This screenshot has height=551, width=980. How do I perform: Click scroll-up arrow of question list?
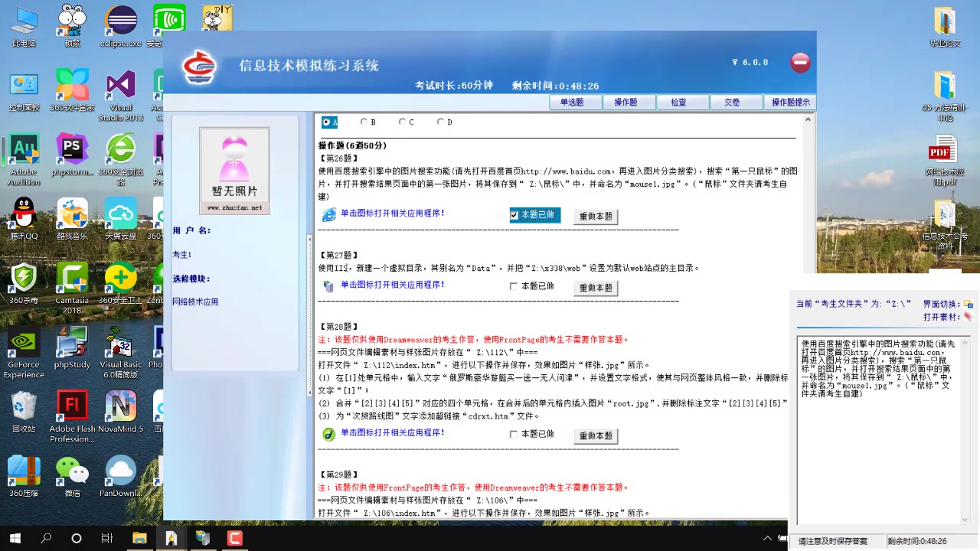coord(808,119)
